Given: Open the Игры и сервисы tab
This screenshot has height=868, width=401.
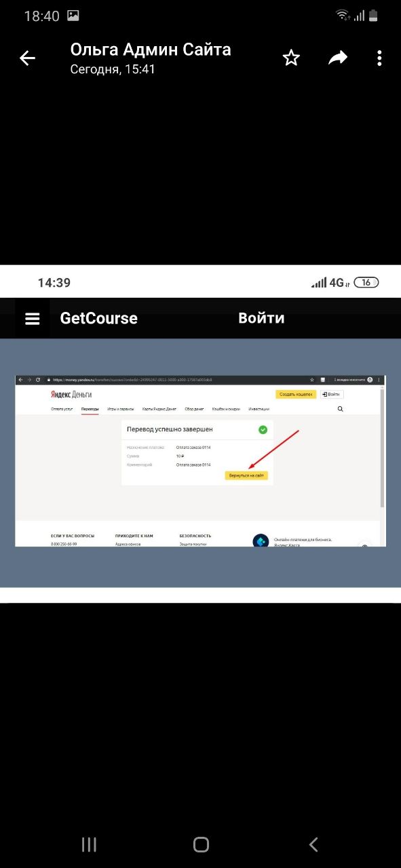Looking at the screenshot, I should tap(121, 410).
